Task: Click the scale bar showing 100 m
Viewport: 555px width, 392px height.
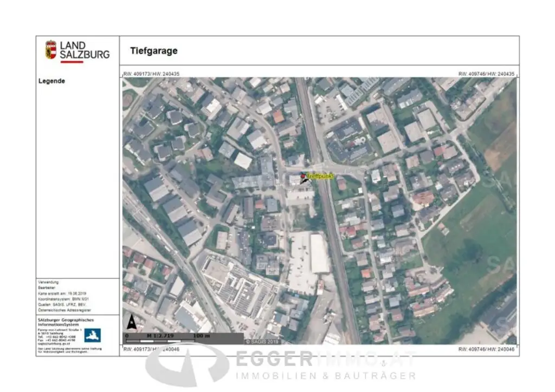Action: tap(184, 339)
